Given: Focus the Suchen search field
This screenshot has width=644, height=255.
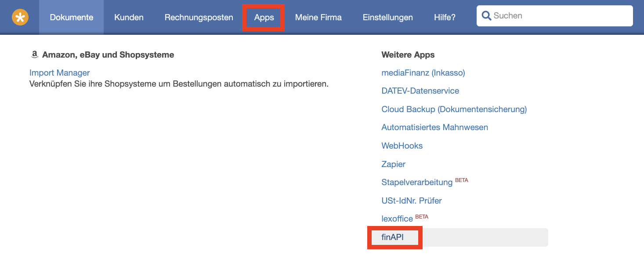Looking at the screenshot, I should (x=555, y=16).
